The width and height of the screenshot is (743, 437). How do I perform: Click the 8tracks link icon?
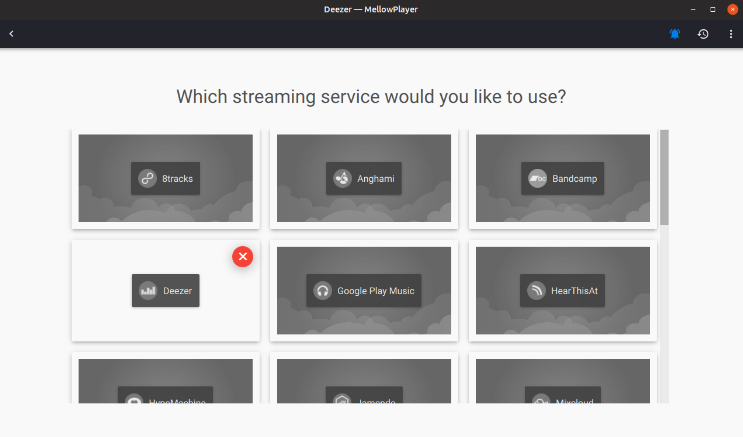coord(147,179)
